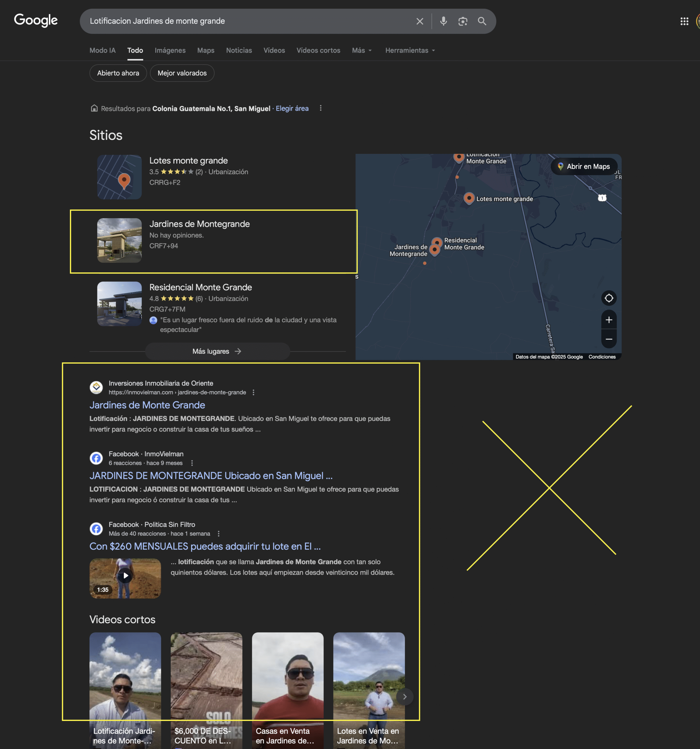Open JARDINES DE MONTEGRANDE Ubicado en San Miguel
Image resolution: width=700 pixels, height=749 pixels.
click(x=211, y=476)
